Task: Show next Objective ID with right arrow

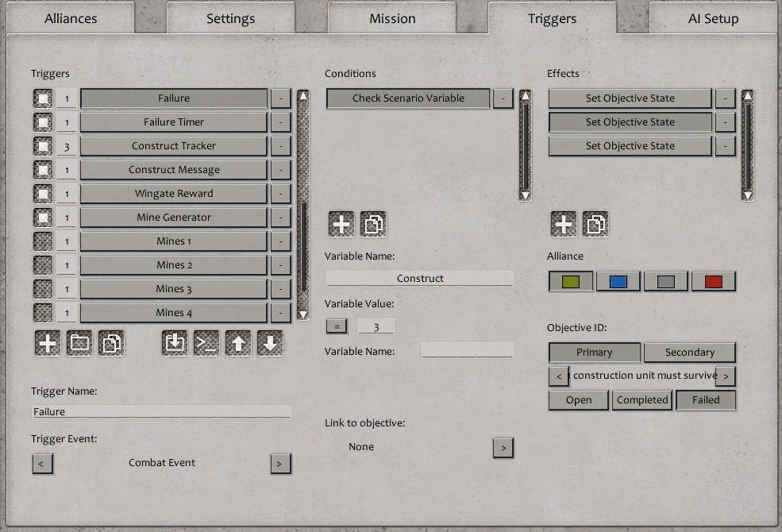Action: [726, 376]
